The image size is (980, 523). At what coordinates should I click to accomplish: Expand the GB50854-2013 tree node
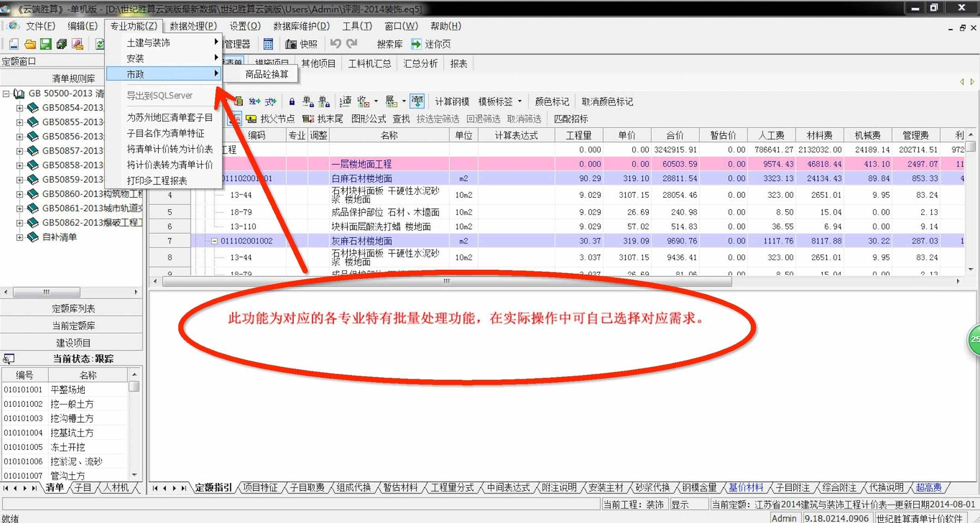pyautogui.click(x=19, y=108)
